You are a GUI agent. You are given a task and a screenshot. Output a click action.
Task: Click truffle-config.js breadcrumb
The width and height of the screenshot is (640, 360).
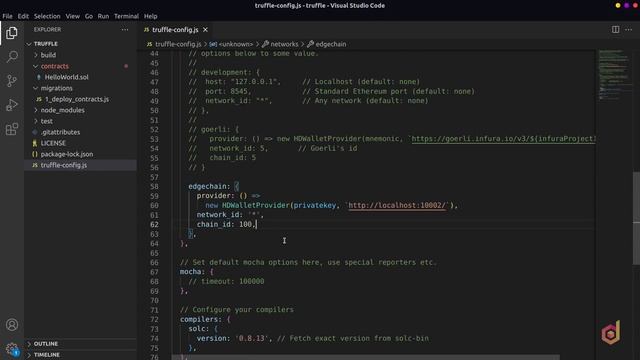click(178, 44)
